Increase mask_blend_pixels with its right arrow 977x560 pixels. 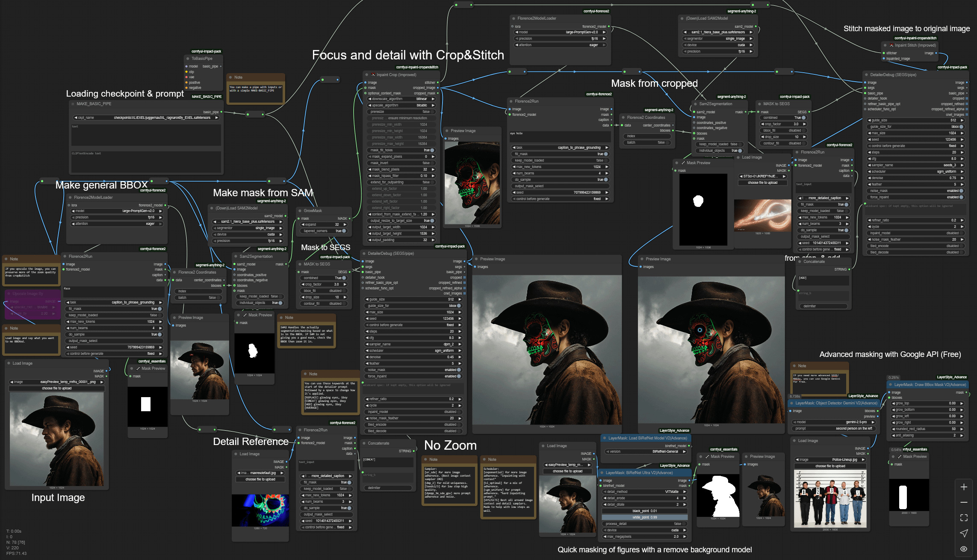tap(433, 169)
